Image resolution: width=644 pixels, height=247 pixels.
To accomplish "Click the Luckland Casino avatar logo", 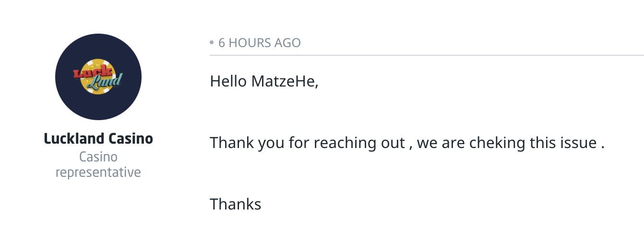I will (x=98, y=77).
